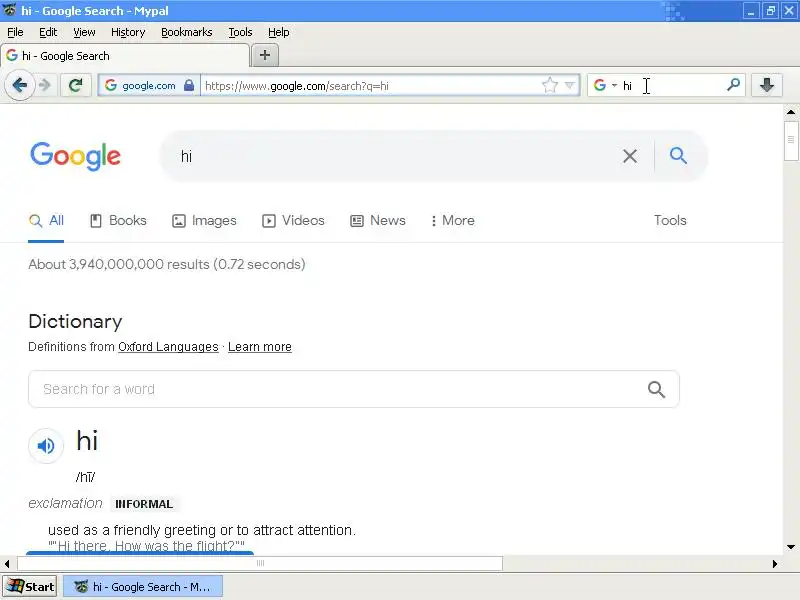The height and width of the screenshot is (600, 800).
Task: Click the blue Google search magnifier button
Action: pyautogui.click(x=678, y=155)
